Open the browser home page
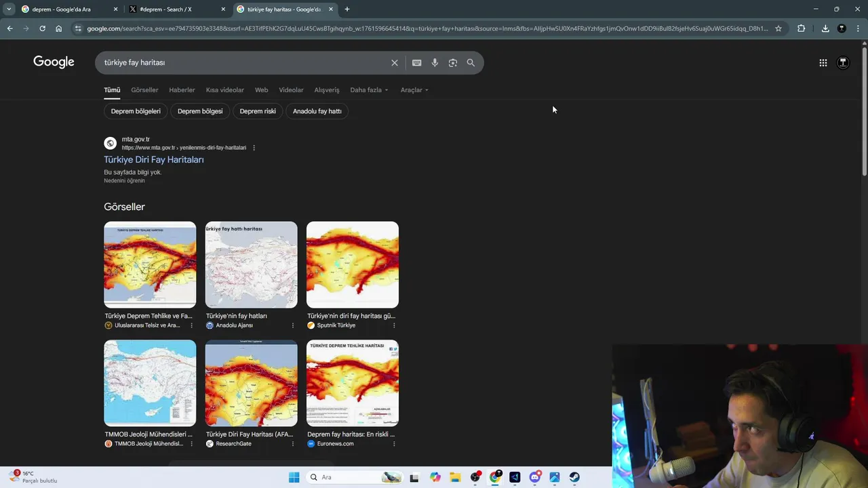 click(x=58, y=28)
